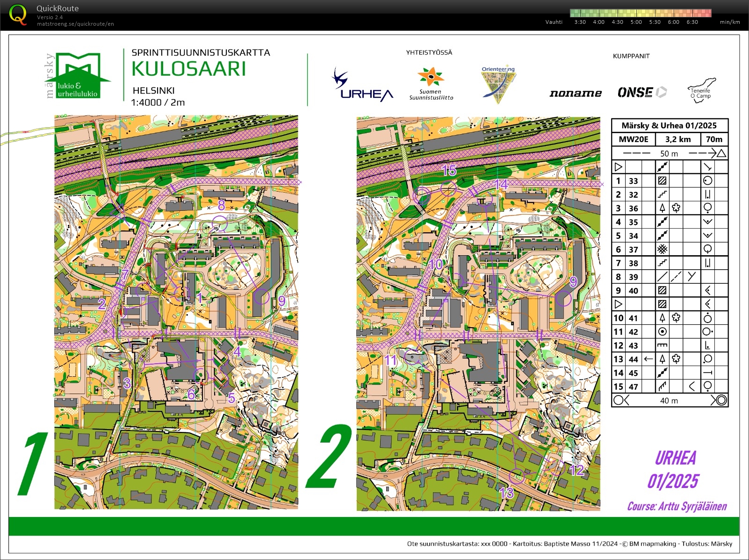The height and width of the screenshot is (560, 749).
Task: Click control number 6 on the left map
Action: pos(191,394)
